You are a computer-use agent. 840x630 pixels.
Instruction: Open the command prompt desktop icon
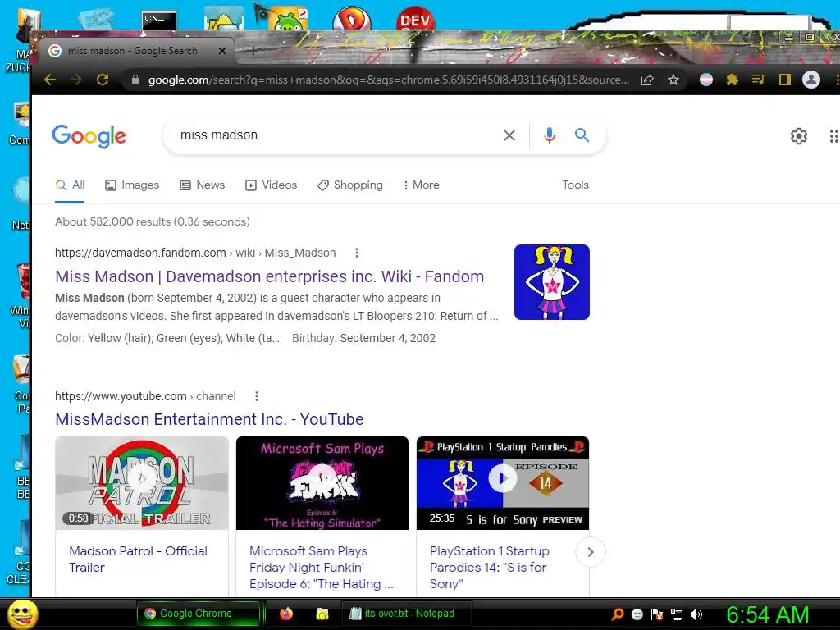159,20
